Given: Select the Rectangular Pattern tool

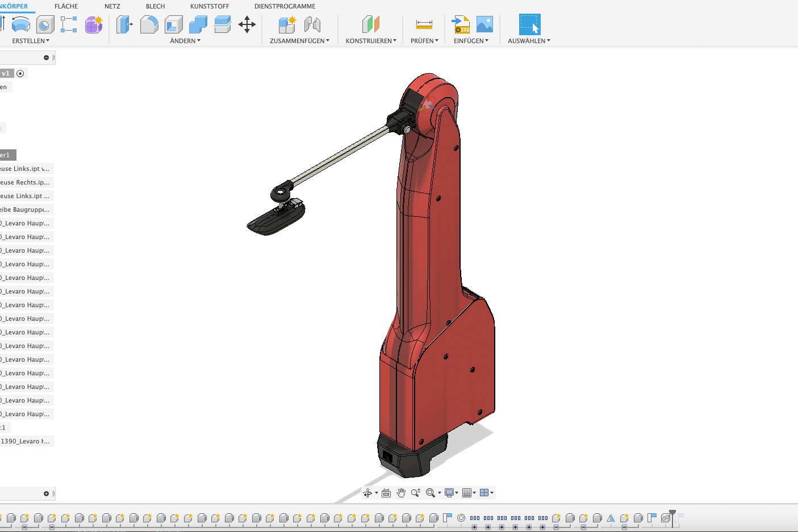Looking at the screenshot, I should pos(69,24).
